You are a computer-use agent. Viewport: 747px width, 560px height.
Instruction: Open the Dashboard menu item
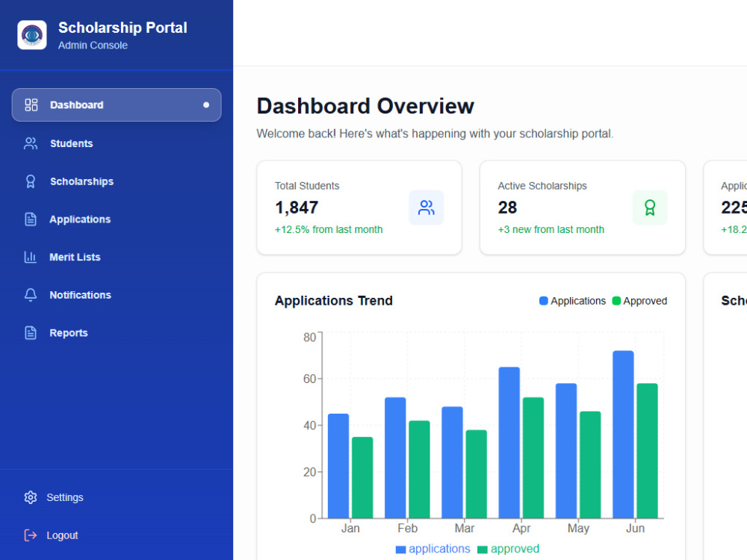point(117,105)
